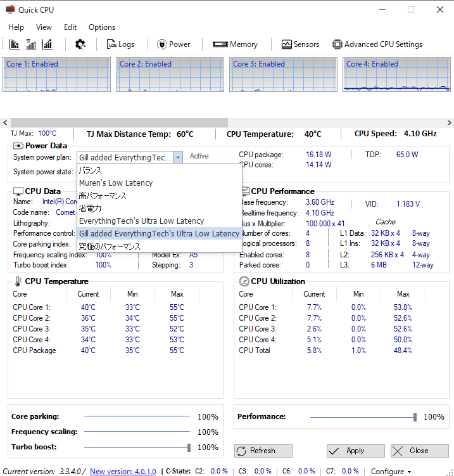
Task: Click the Core 4 graph panel
Action: click(x=396, y=74)
